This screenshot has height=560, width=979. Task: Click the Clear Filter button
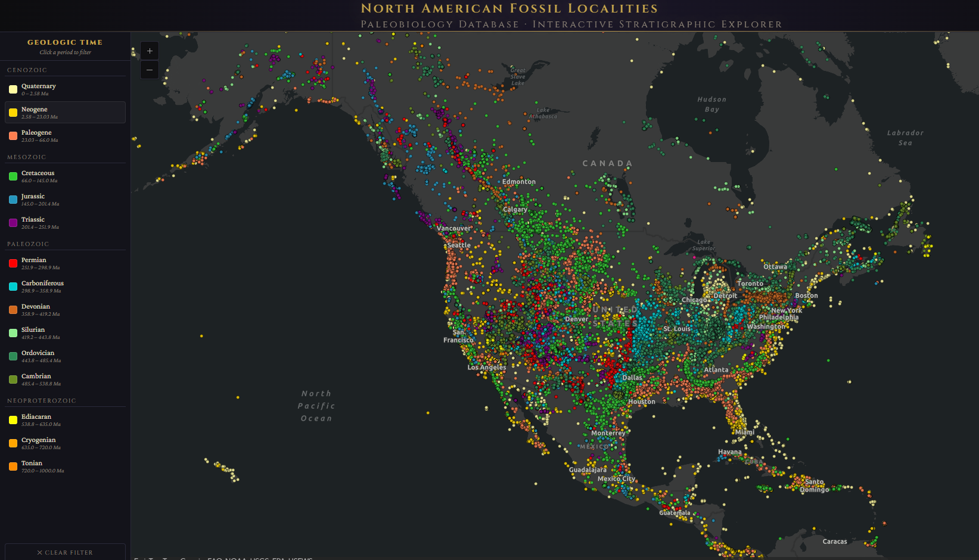point(65,552)
